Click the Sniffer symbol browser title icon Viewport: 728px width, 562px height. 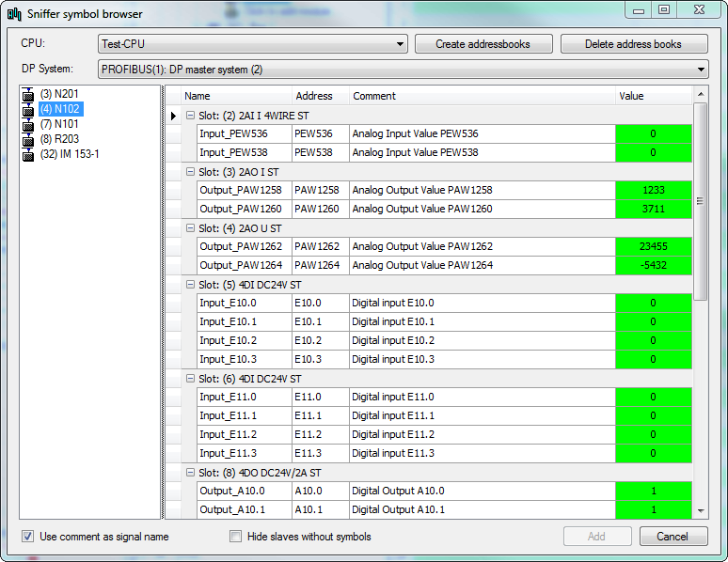pyautogui.click(x=14, y=14)
